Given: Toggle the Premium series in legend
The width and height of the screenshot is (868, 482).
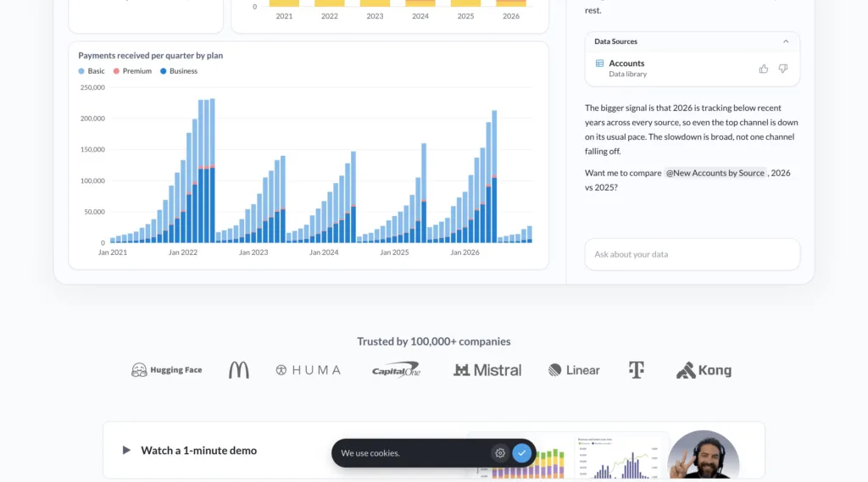Looking at the screenshot, I should click(132, 71).
